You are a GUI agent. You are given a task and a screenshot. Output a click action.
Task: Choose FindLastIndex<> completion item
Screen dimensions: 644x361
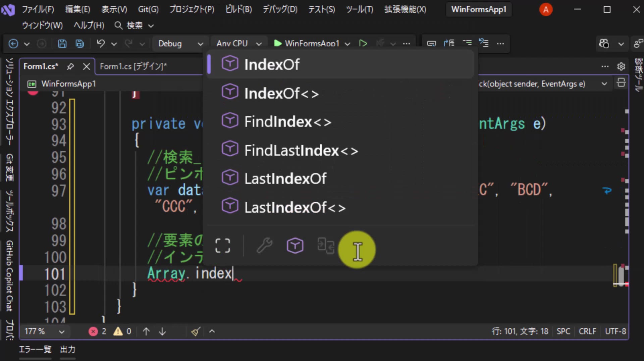(340, 150)
